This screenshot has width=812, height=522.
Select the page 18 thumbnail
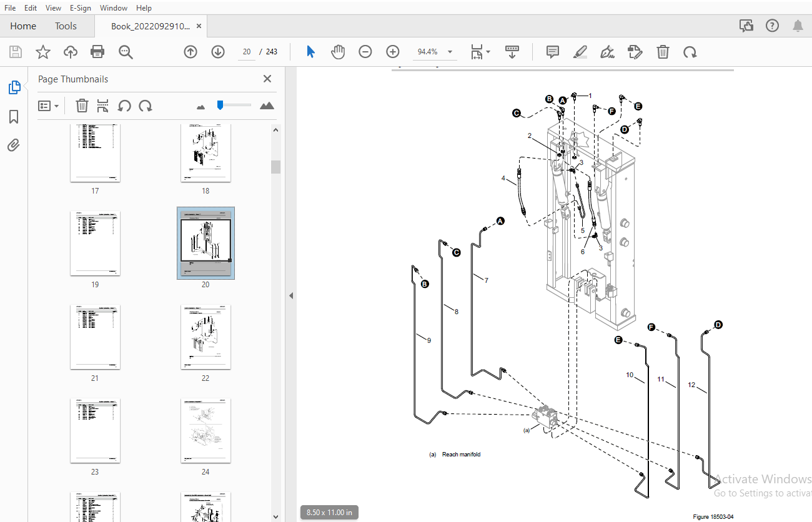(205, 153)
